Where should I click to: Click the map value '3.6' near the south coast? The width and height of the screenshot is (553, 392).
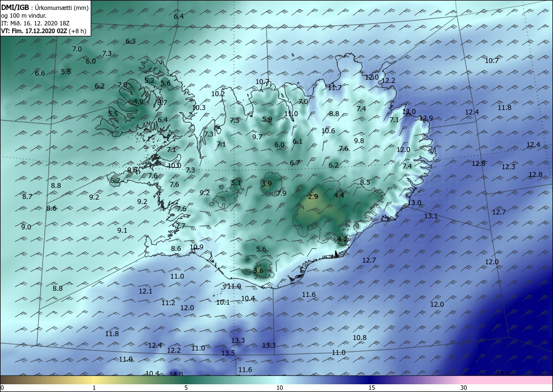(258, 271)
